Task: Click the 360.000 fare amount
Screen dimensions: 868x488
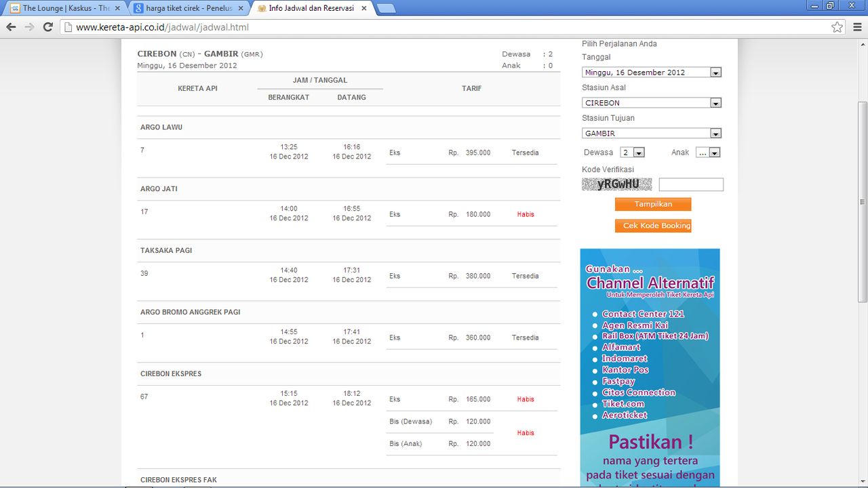Action: 478,338
